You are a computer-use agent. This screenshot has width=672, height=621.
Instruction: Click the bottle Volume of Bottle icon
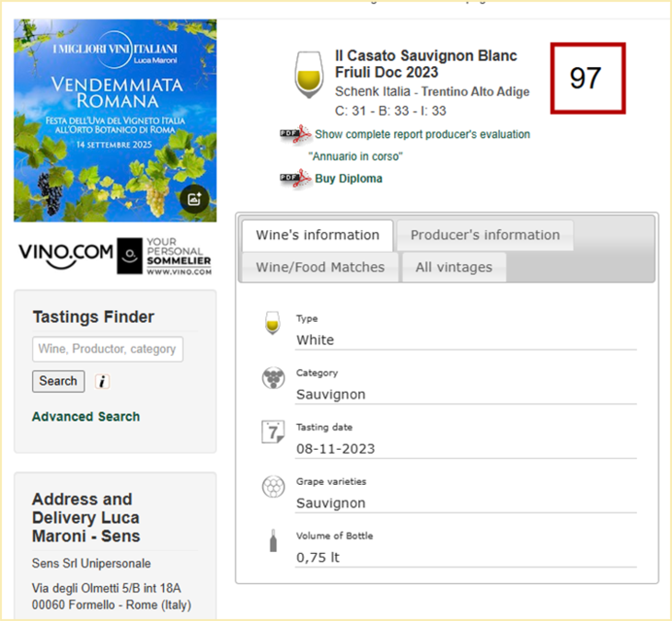tap(273, 540)
